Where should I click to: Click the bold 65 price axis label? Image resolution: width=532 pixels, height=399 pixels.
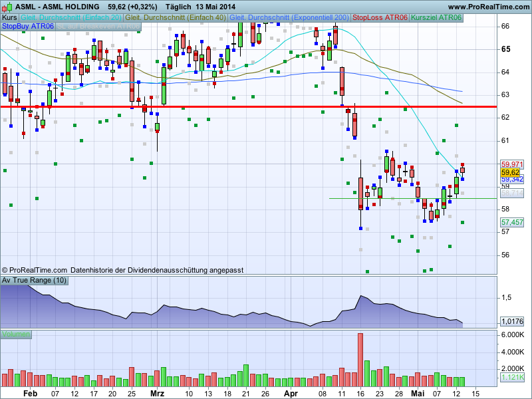(505, 49)
